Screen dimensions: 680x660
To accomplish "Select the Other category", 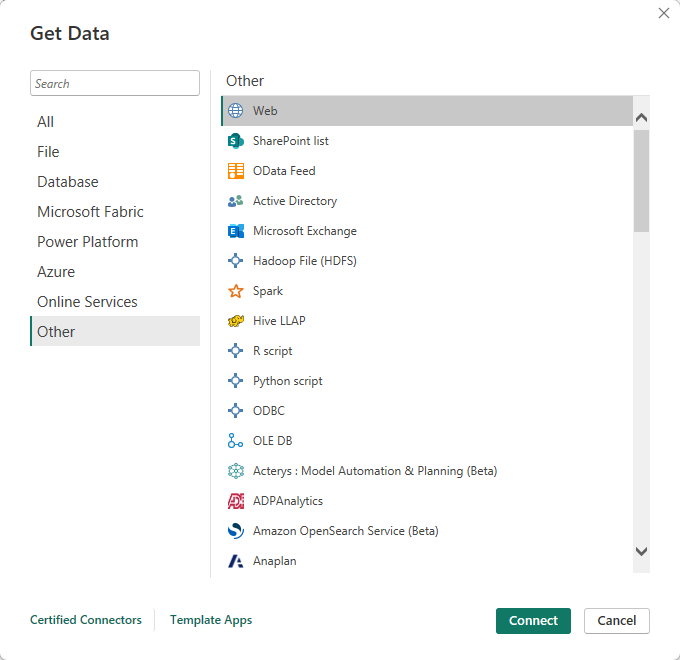I will coord(115,331).
